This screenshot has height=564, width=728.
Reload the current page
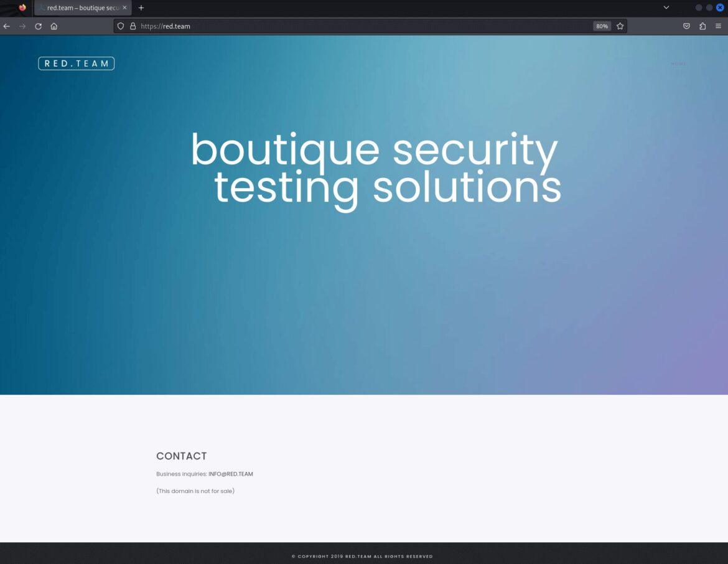[x=38, y=26]
